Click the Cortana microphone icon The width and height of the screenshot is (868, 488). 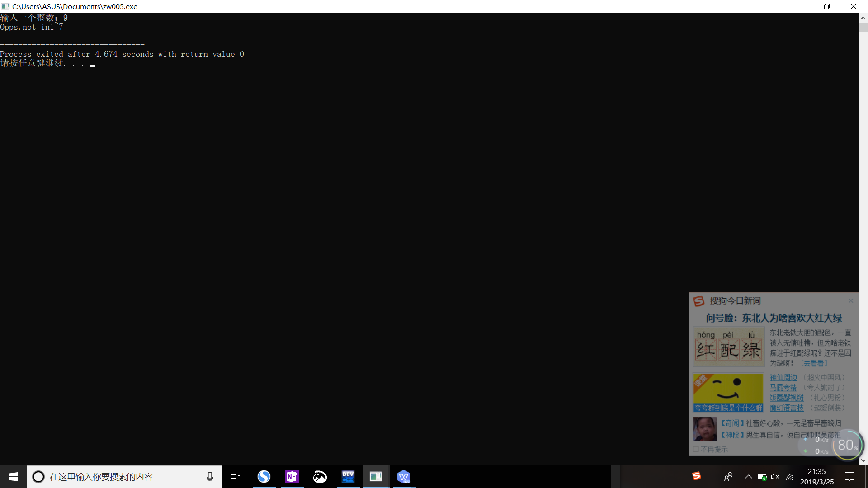click(x=210, y=477)
